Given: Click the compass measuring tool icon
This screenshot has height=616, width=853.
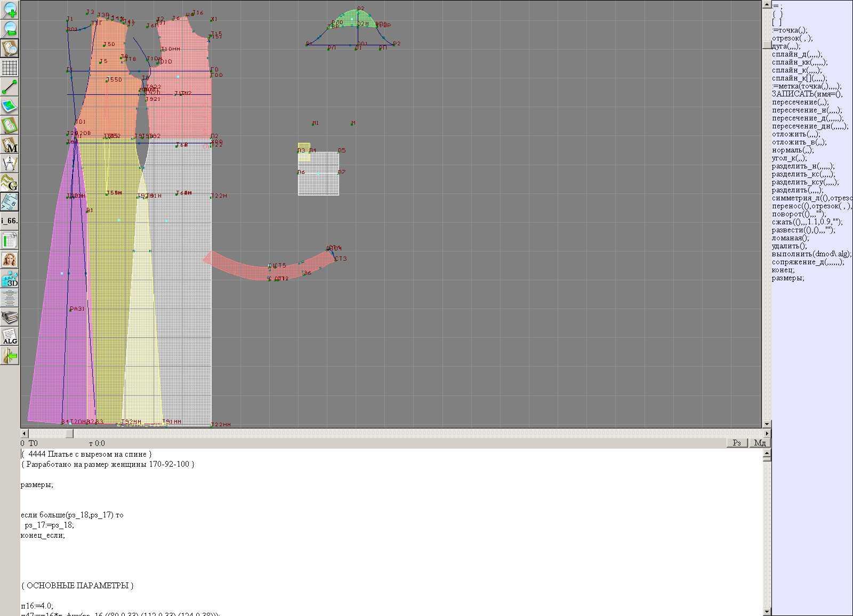Looking at the screenshot, I should pyautogui.click(x=10, y=164).
